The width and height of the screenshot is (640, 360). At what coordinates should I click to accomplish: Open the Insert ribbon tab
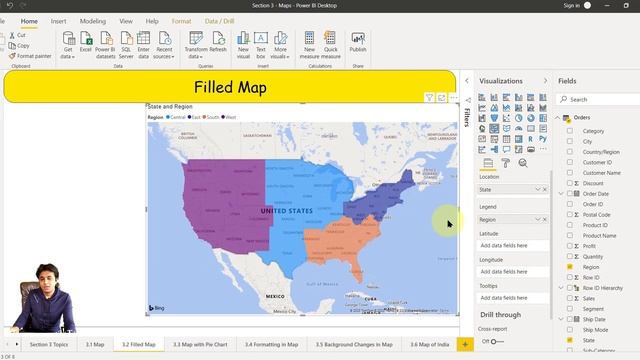[x=58, y=21]
